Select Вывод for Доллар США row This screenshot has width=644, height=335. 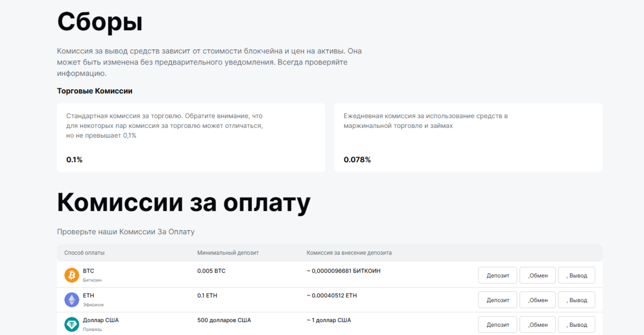coord(576,324)
